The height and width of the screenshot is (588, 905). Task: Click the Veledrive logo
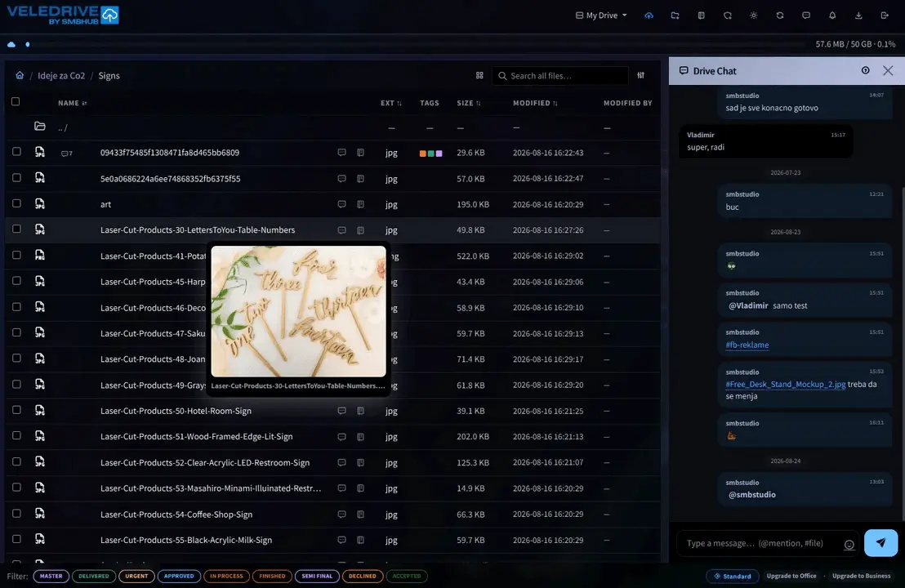[62, 15]
